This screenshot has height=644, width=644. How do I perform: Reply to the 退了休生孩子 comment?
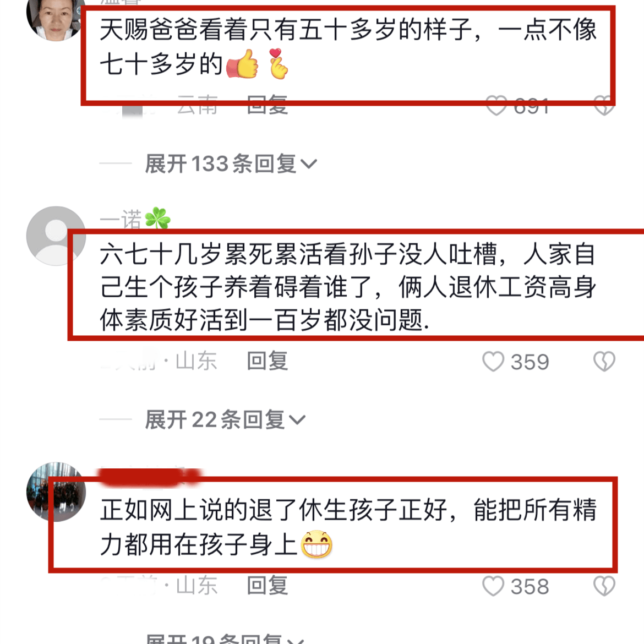[x=267, y=585]
